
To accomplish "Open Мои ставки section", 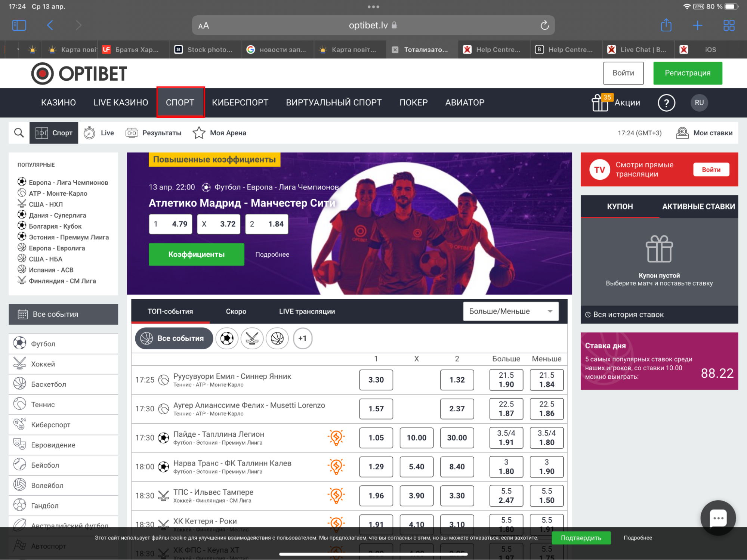I will pos(704,133).
